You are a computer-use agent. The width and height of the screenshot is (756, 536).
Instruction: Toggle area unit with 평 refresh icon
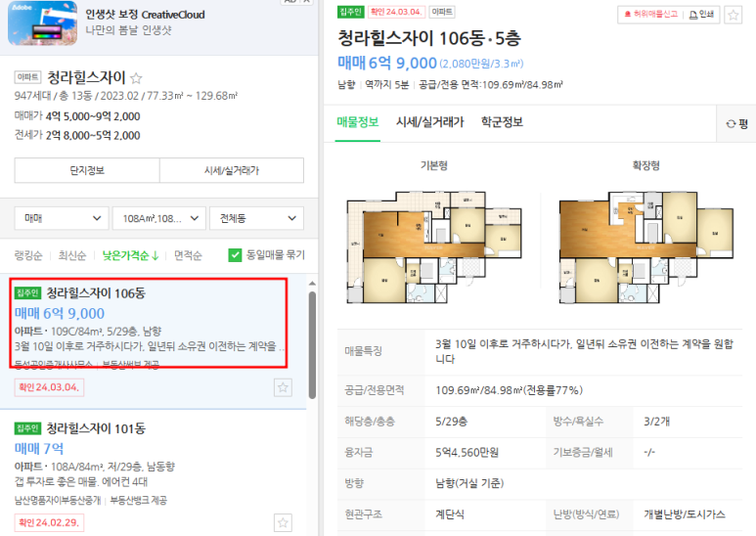click(x=736, y=124)
